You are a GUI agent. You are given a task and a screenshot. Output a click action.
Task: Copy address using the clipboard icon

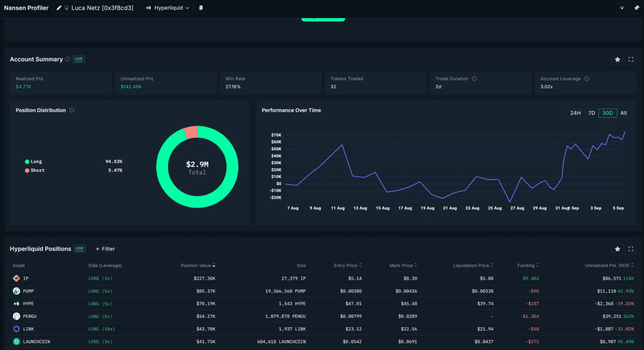coord(201,8)
